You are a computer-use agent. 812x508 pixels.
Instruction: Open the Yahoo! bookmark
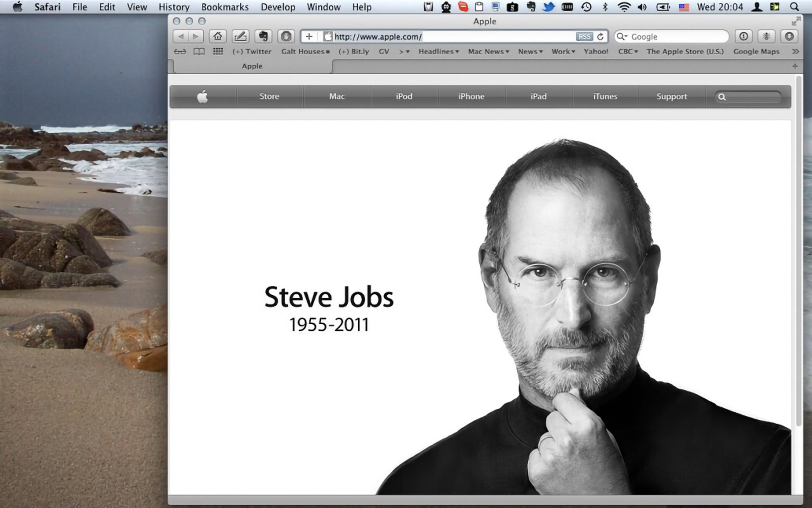pos(596,52)
